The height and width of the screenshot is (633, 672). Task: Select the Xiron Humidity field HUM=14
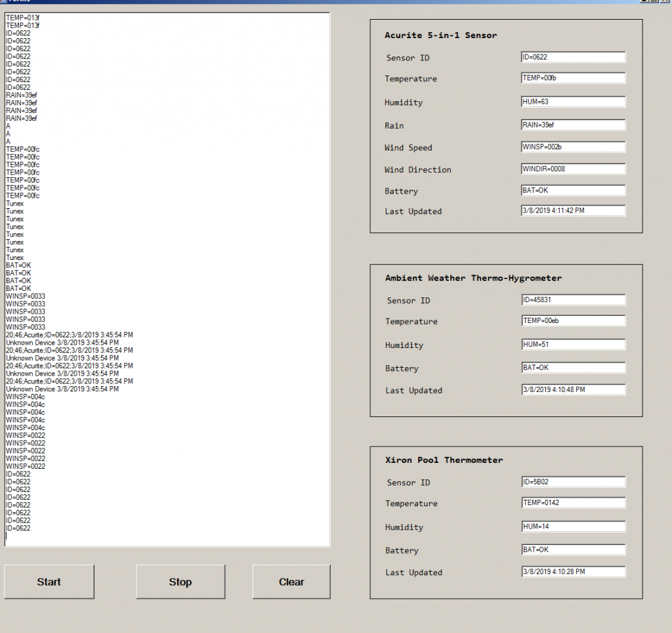pos(574,527)
